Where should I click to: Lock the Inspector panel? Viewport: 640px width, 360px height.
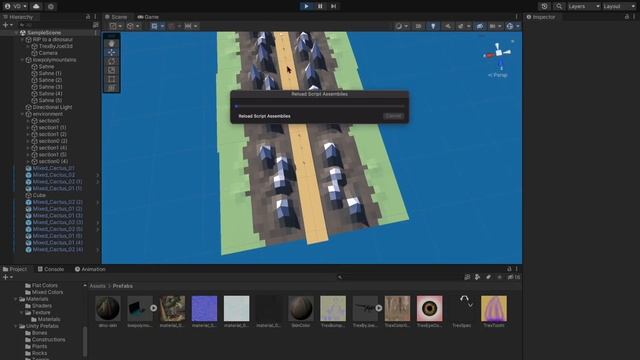627,17
